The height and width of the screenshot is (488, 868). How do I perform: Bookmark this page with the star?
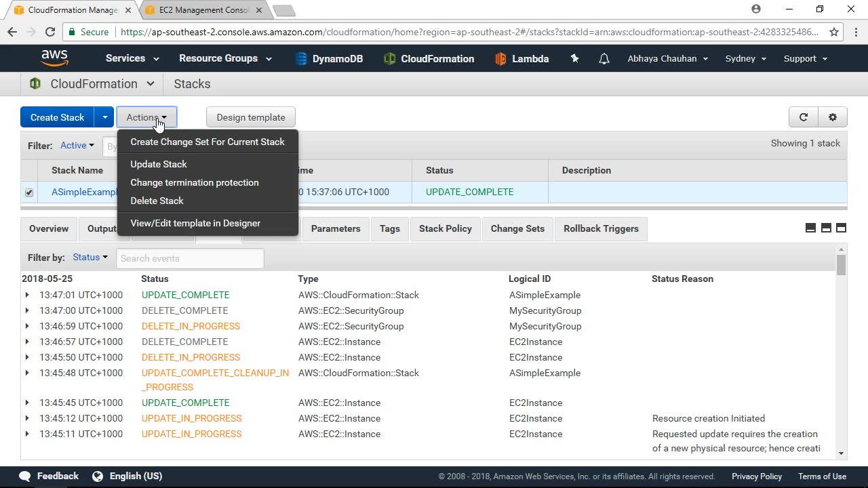(834, 32)
